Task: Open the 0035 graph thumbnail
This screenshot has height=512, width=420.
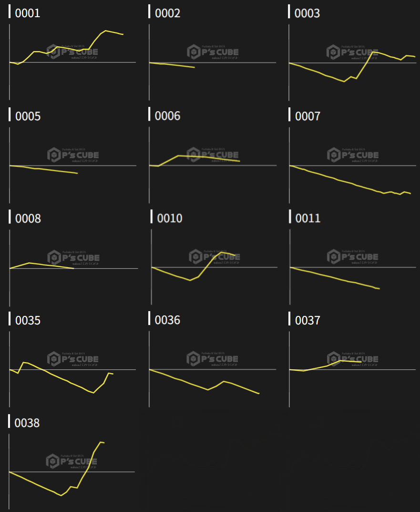Action: click(x=72, y=369)
